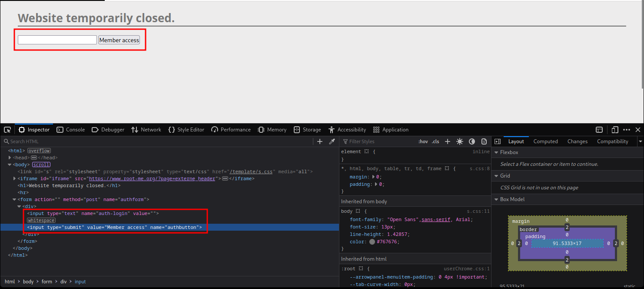Open responsive design mode

614,130
